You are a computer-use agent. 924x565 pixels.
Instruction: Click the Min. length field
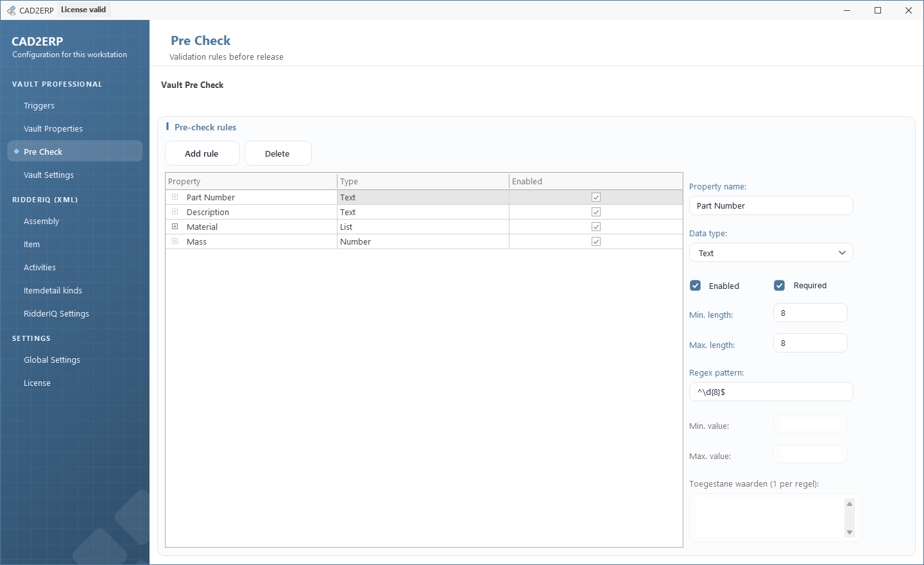coord(810,313)
